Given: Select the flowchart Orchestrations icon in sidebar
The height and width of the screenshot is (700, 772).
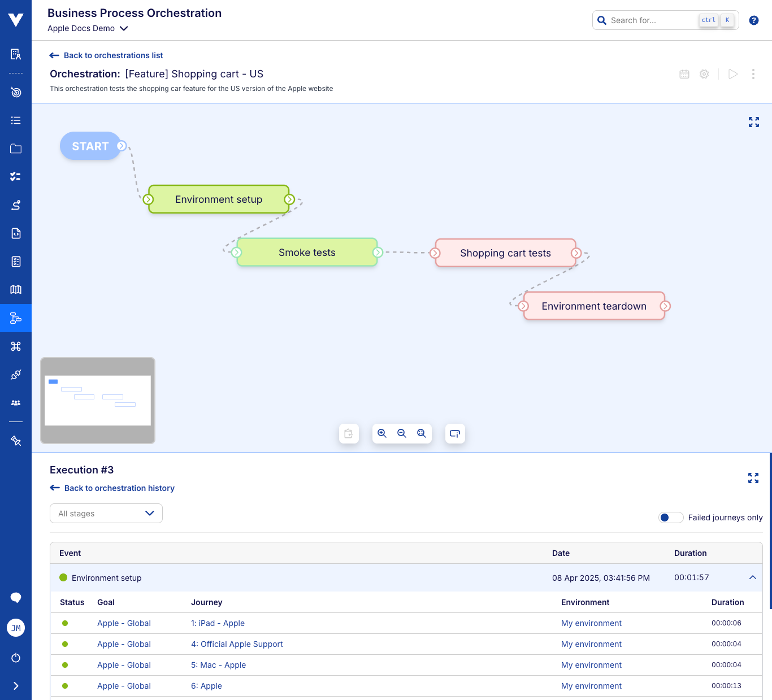Looking at the screenshot, I should pyautogui.click(x=15, y=318).
